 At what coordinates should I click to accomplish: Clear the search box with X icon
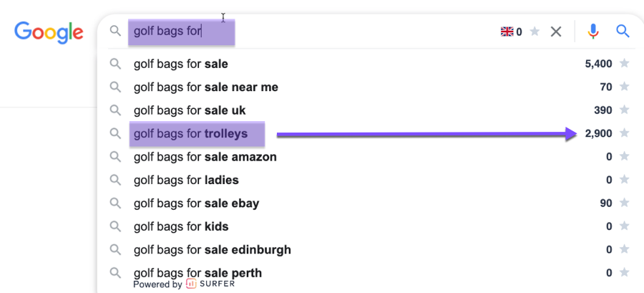(x=556, y=32)
